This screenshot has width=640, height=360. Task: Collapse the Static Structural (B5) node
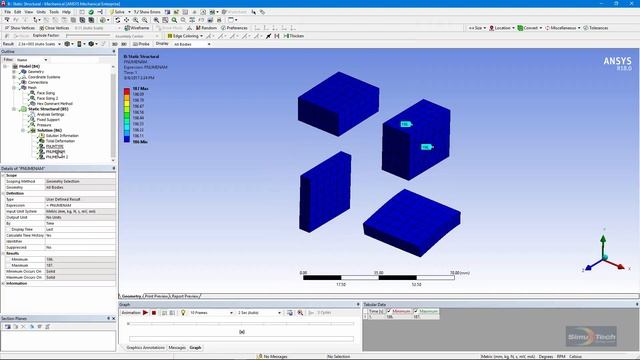pos(14,109)
